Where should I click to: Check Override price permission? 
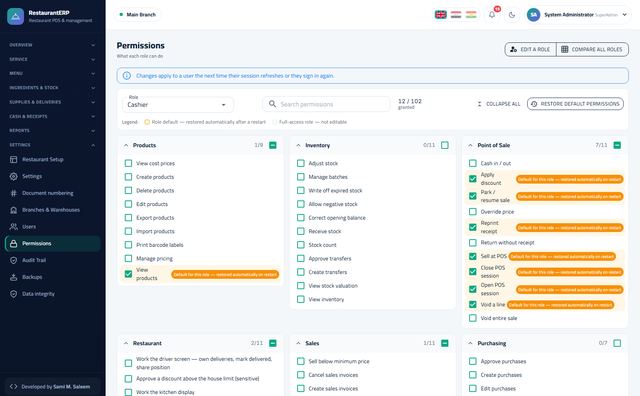click(473, 211)
